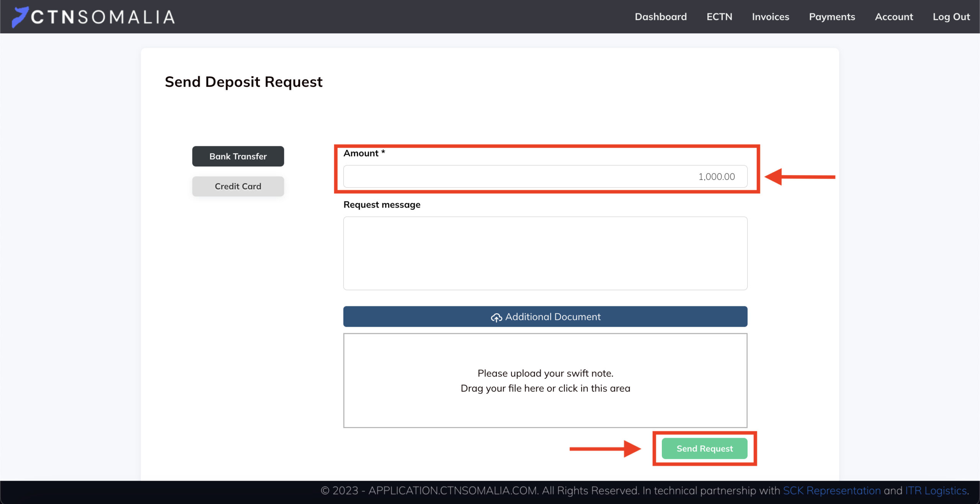Click the Additional Document button
980x504 pixels.
pos(545,317)
